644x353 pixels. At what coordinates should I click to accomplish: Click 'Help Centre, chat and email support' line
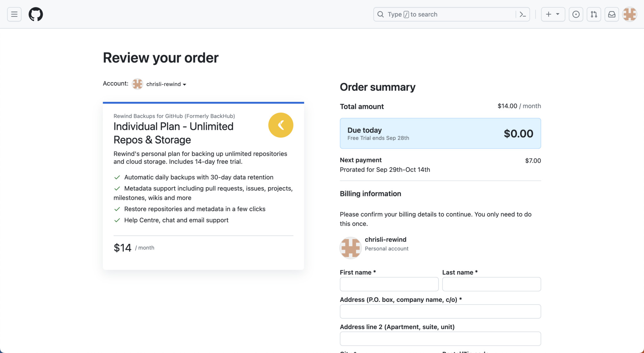(171, 220)
